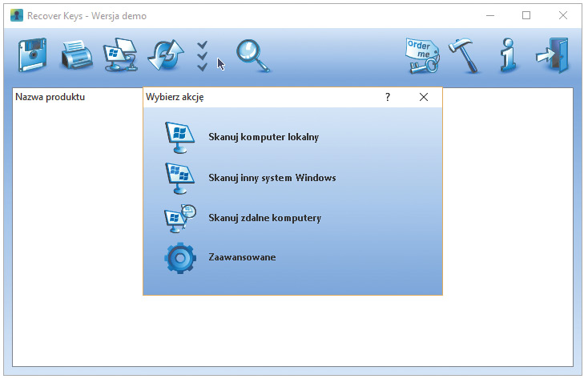Click the exit door icon
This screenshot has width=588, height=379.
pyautogui.click(x=552, y=54)
